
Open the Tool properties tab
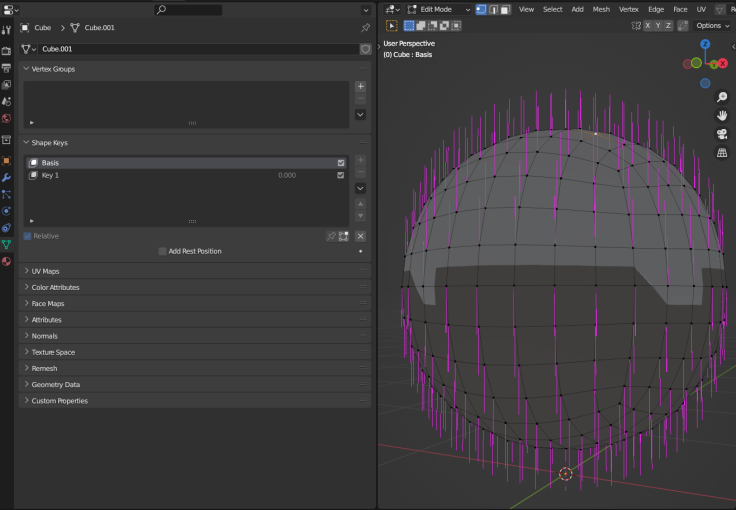(x=7, y=30)
